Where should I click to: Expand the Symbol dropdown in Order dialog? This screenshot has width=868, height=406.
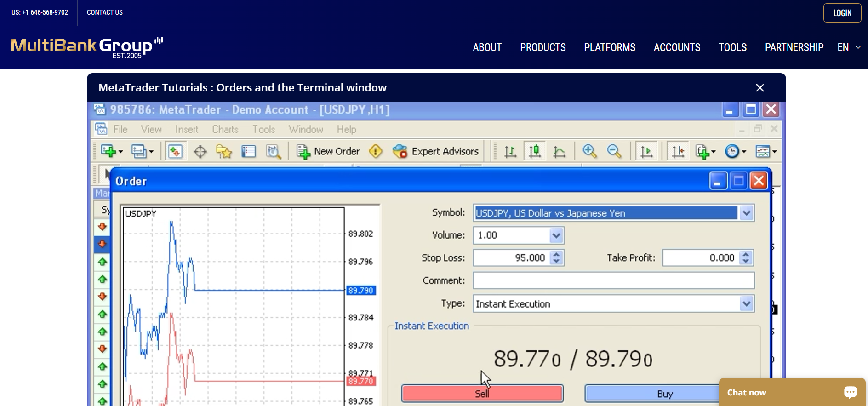[746, 213]
